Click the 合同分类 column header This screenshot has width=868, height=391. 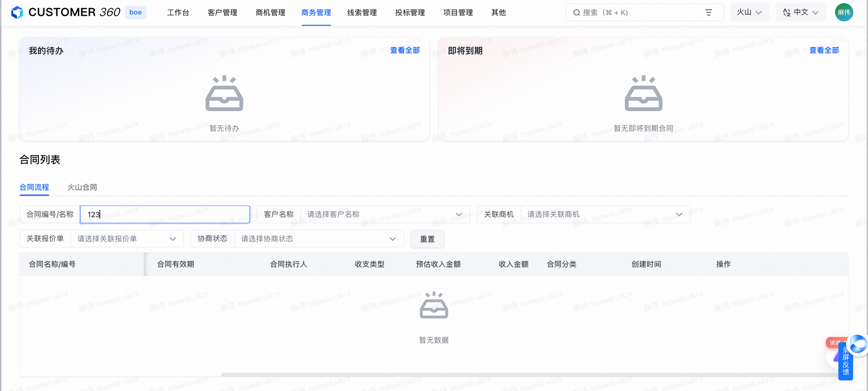[561, 264]
